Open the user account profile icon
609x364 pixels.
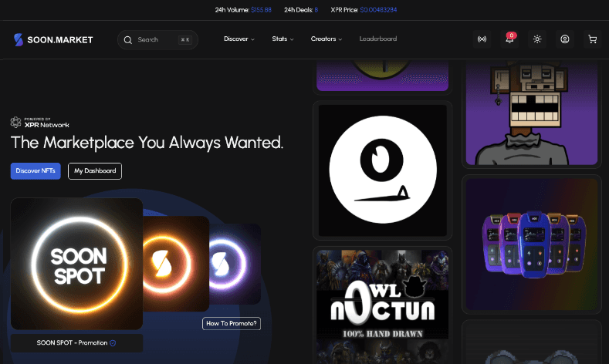click(565, 39)
